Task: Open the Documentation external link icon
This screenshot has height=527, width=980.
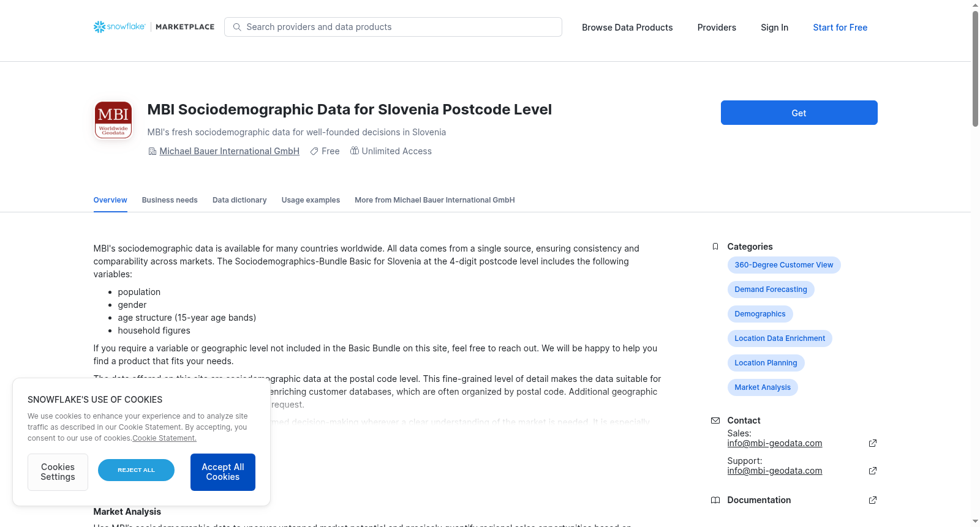Action: pyautogui.click(x=873, y=500)
